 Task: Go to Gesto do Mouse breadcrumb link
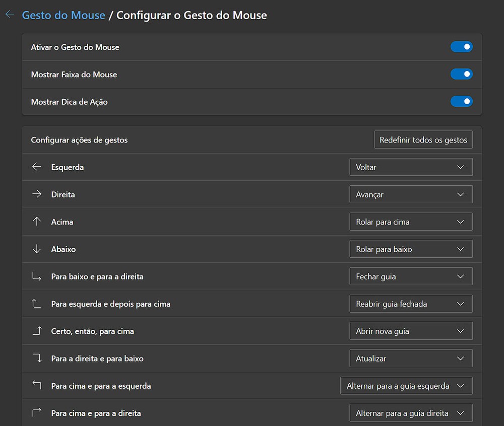[64, 15]
